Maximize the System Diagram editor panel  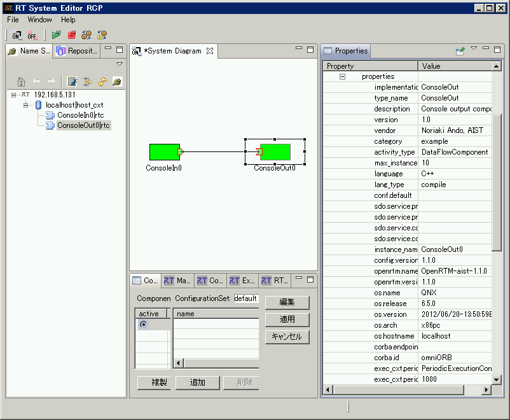(x=310, y=50)
